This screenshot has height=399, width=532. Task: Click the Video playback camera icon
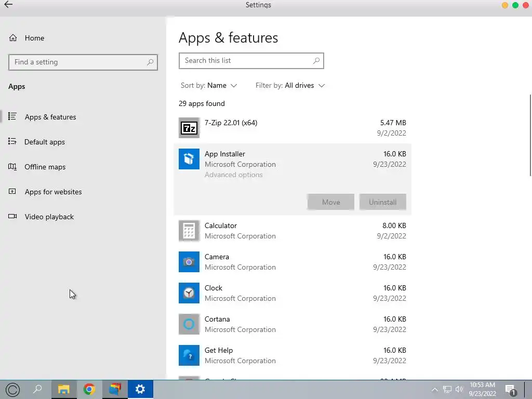click(x=12, y=216)
